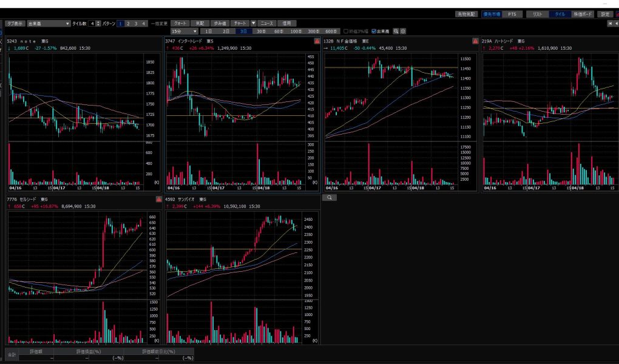Click the jump-to-first page arrow icon
619x364 pixels.
click(x=610, y=23)
